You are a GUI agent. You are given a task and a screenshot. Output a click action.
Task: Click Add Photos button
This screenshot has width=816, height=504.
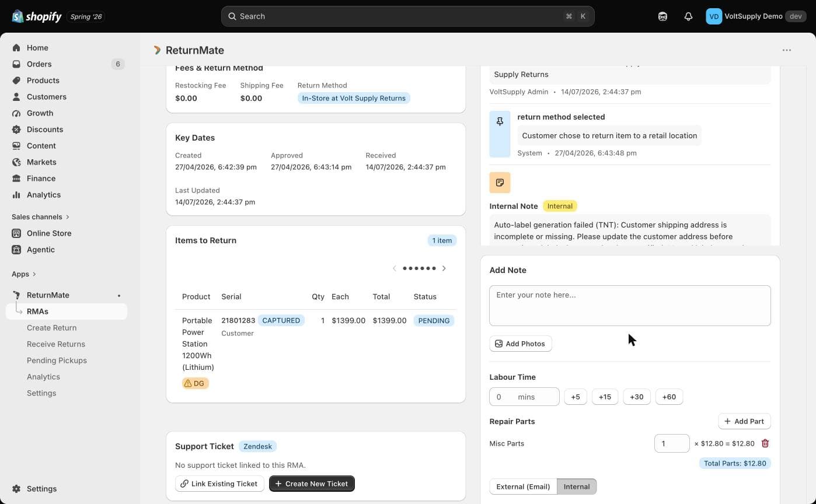[x=520, y=344]
